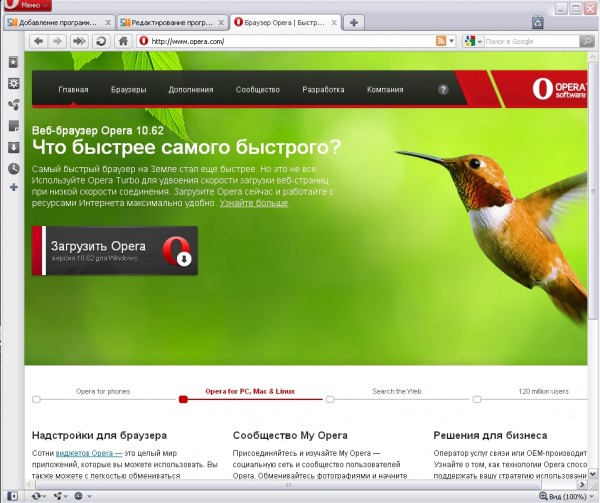Click the horizontal scrollbar thumb
The height and width of the screenshot is (503, 600).
[x=288, y=485]
